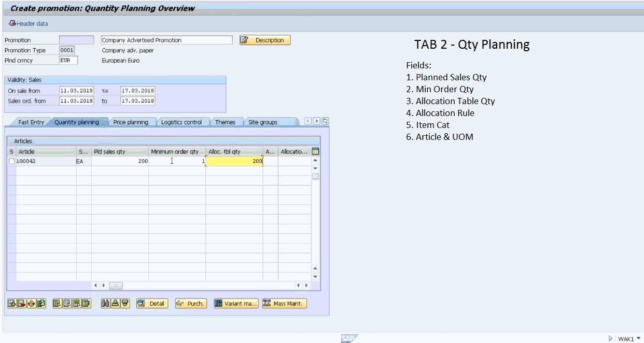Open Variant maintenance with the Variant ma... button
644x343 pixels.
click(236, 304)
